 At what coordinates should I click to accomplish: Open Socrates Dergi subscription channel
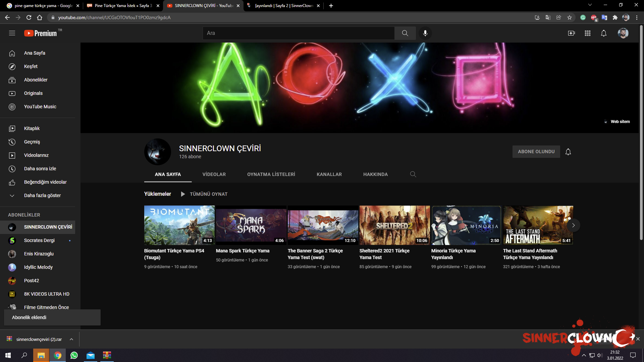click(38, 240)
